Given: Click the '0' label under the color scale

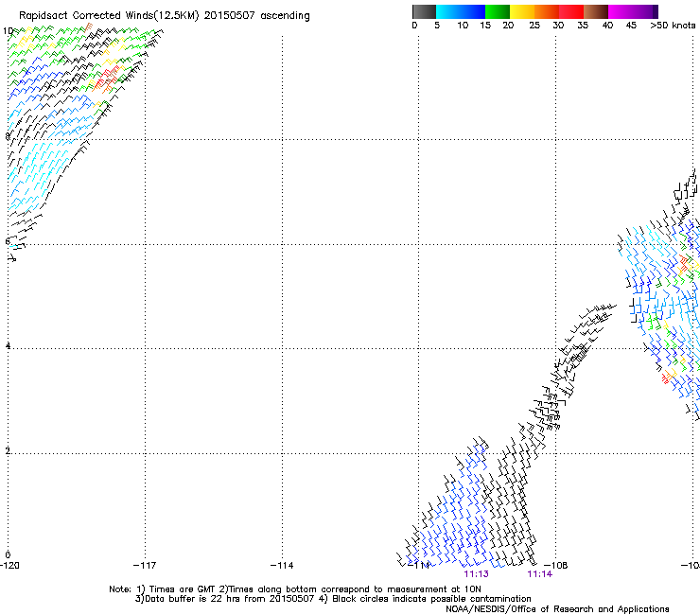Looking at the screenshot, I should [x=414, y=26].
